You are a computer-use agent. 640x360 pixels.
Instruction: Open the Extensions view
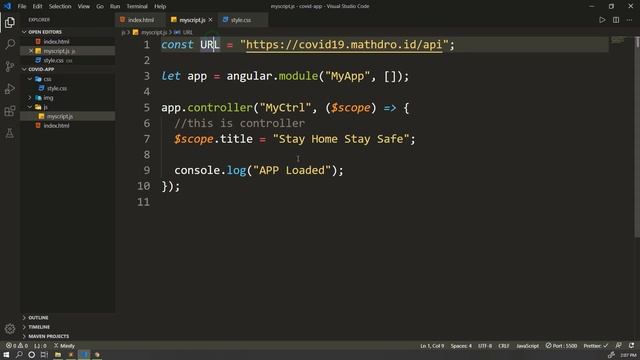coord(10,111)
